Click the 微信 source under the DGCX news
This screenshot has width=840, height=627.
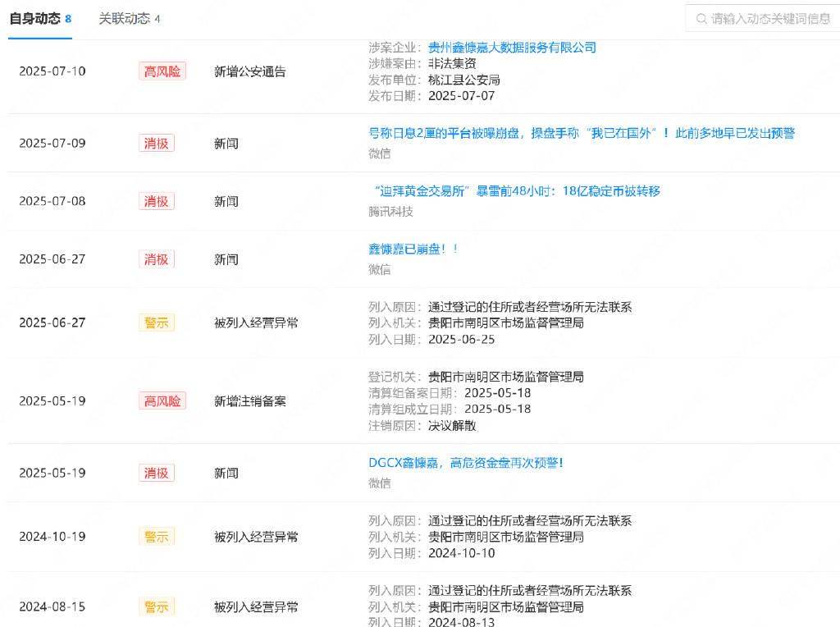pyautogui.click(x=379, y=483)
